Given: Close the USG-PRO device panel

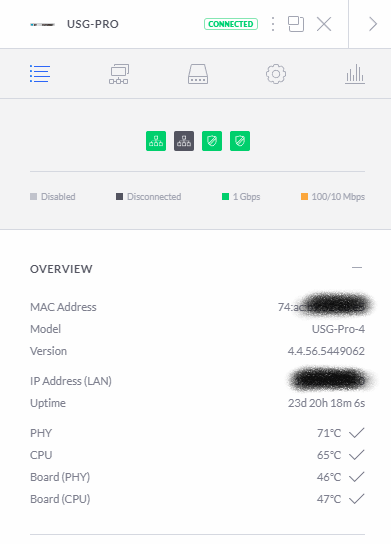Looking at the screenshot, I should coord(324,24).
